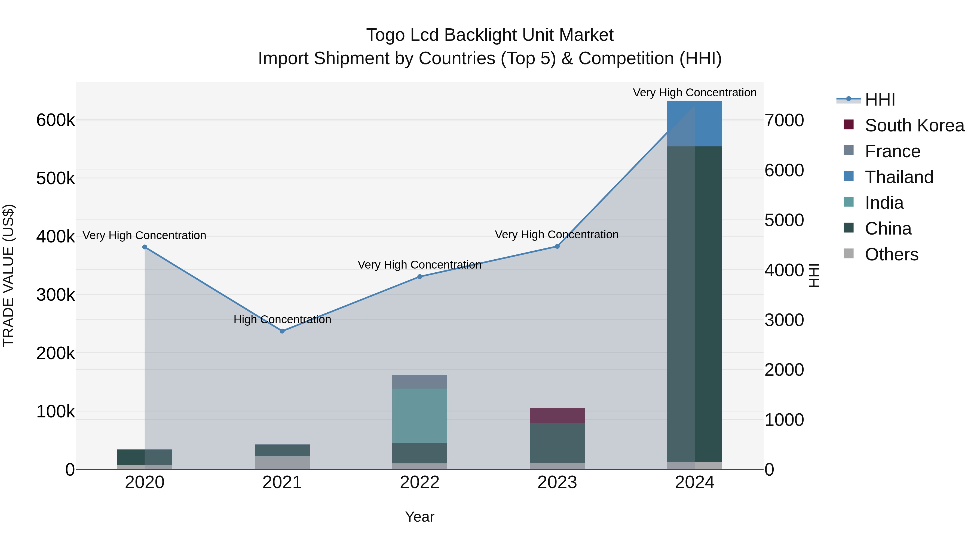
Task: Toggle the HHI legend entry
Action: click(865, 100)
